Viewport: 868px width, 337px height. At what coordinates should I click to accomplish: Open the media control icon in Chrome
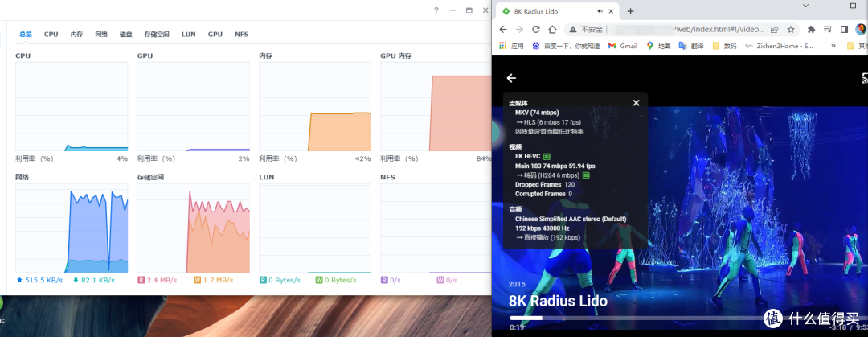point(828,30)
